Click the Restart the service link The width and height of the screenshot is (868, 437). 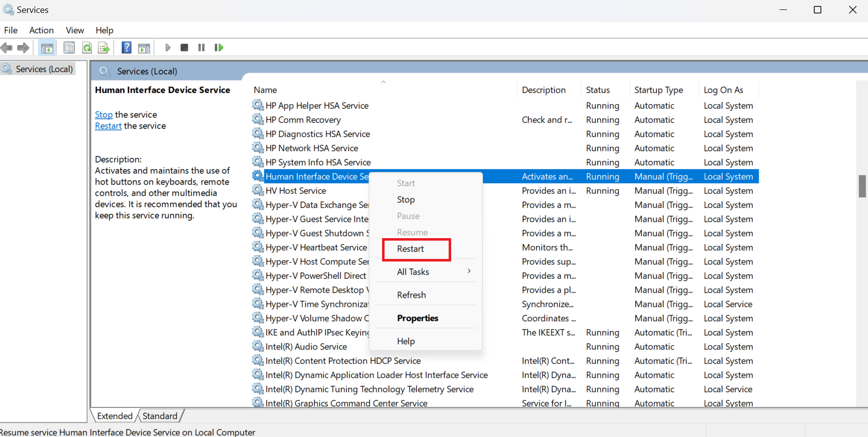pos(108,126)
